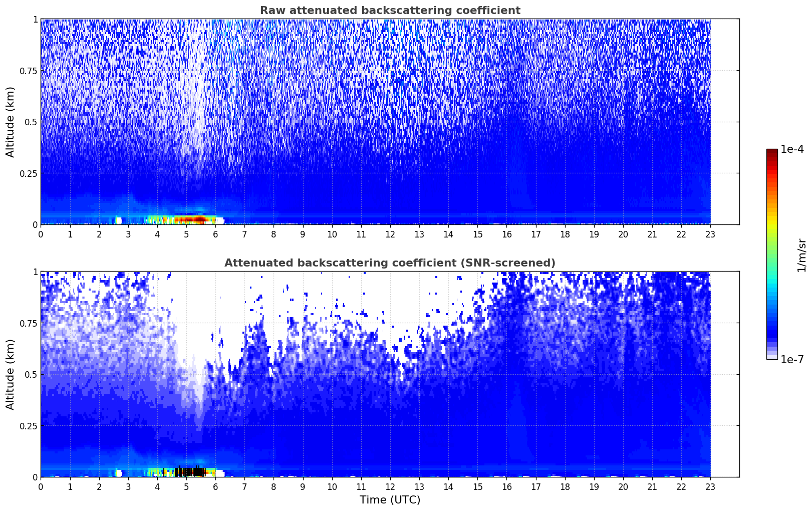Click hour tick "8" under the SNR-screened plot
This screenshot has width=812, height=511.
coord(274,486)
